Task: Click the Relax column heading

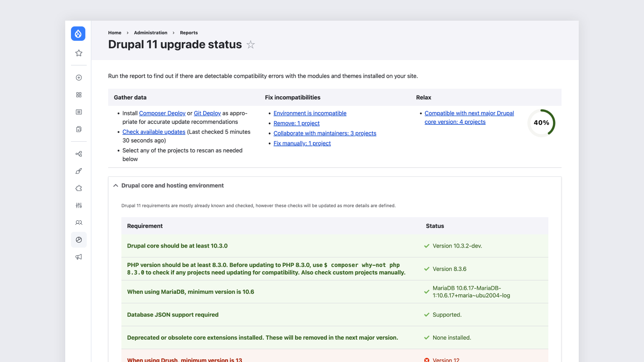Action: tap(424, 98)
